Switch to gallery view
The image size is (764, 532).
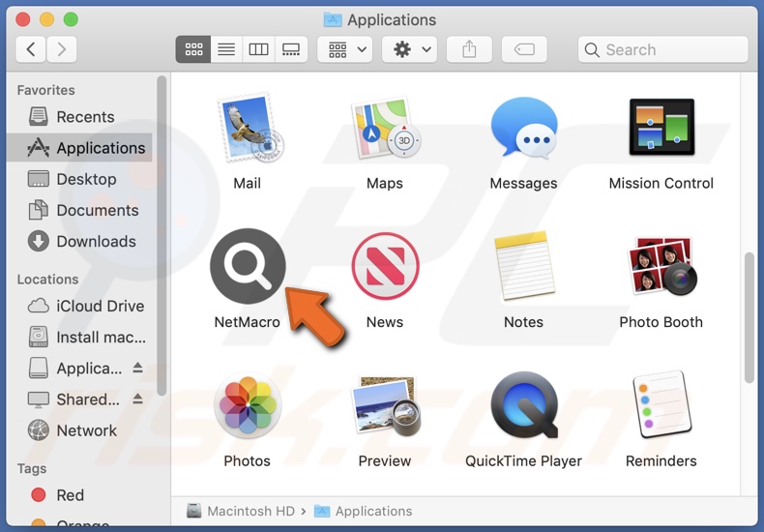point(291,49)
